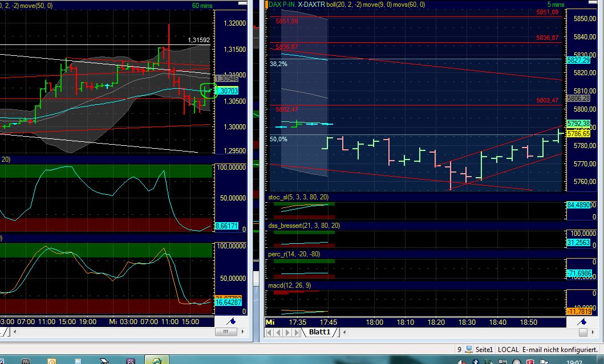
Task: Click the -11,7819 macd value tag
Action: click(579, 311)
